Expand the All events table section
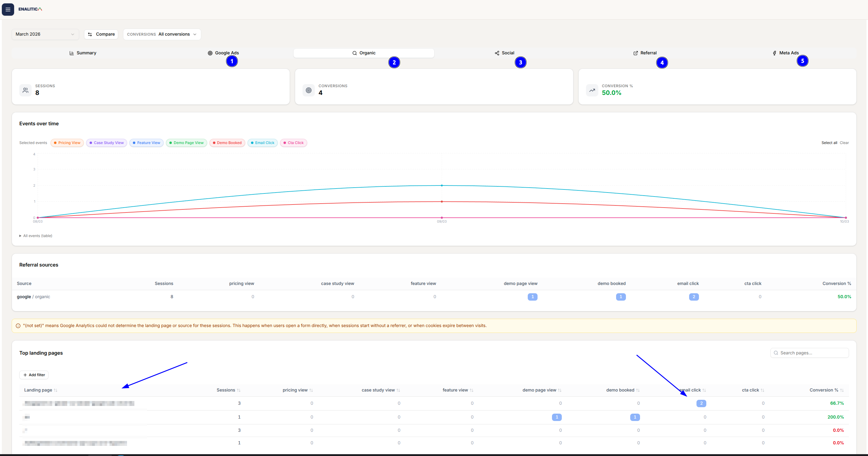Screen dimensions: 868x456 (36, 236)
